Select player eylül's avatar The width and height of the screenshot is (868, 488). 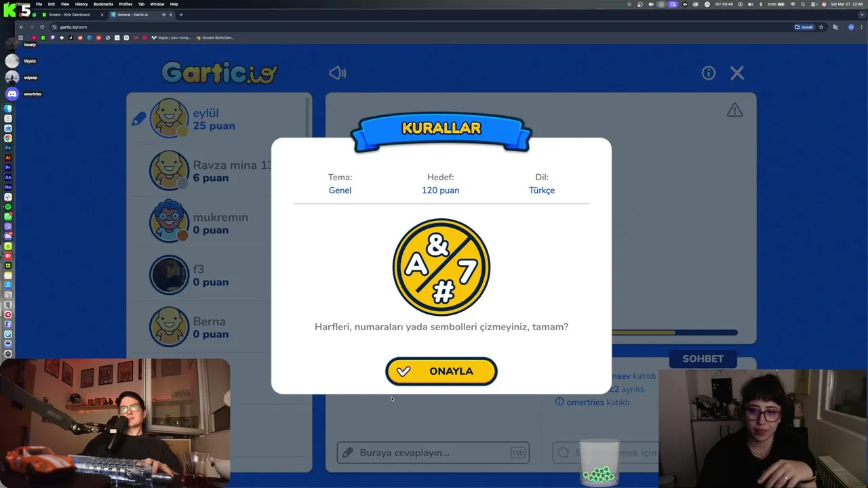169,118
